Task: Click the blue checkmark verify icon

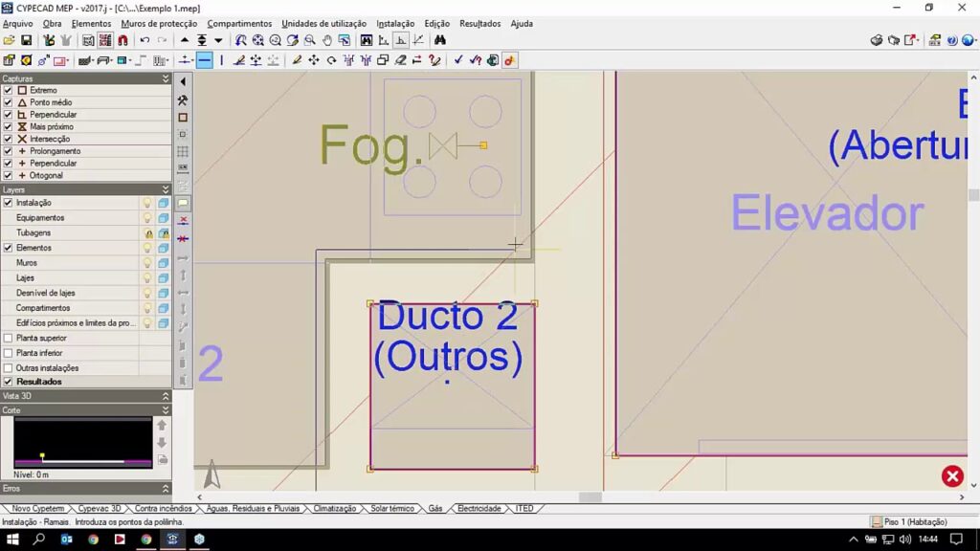Action: pyautogui.click(x=458, y=60)
